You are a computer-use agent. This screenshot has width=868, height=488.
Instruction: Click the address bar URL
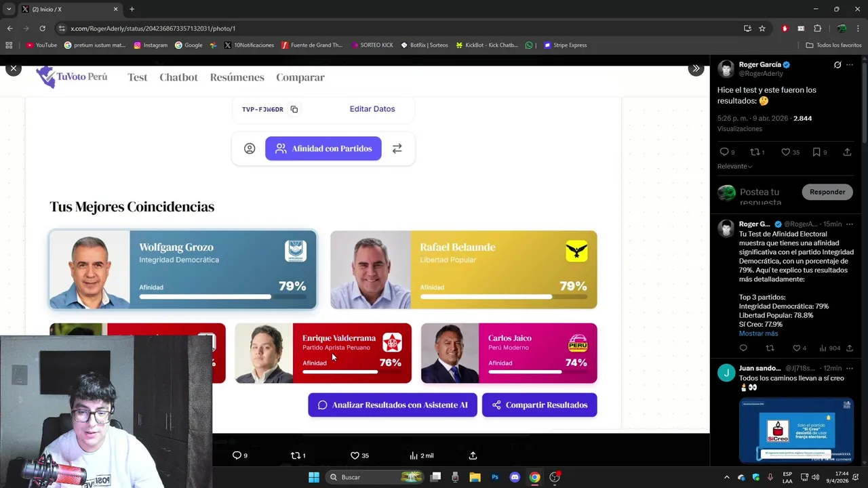(x=153, y=28)
